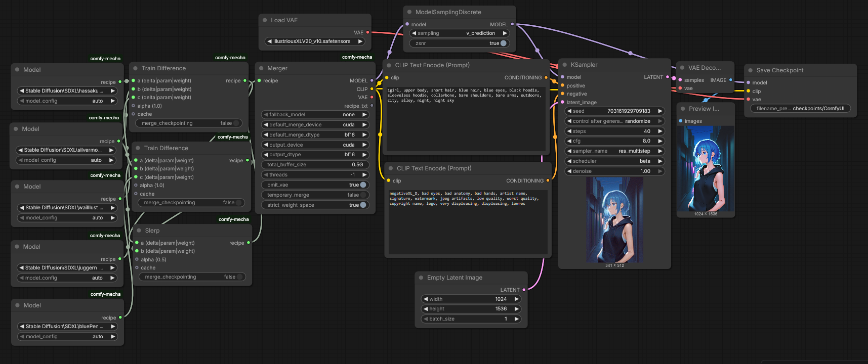Click the Empty Latent Image collapse dot
868x364 pixels.
[421, 278]
